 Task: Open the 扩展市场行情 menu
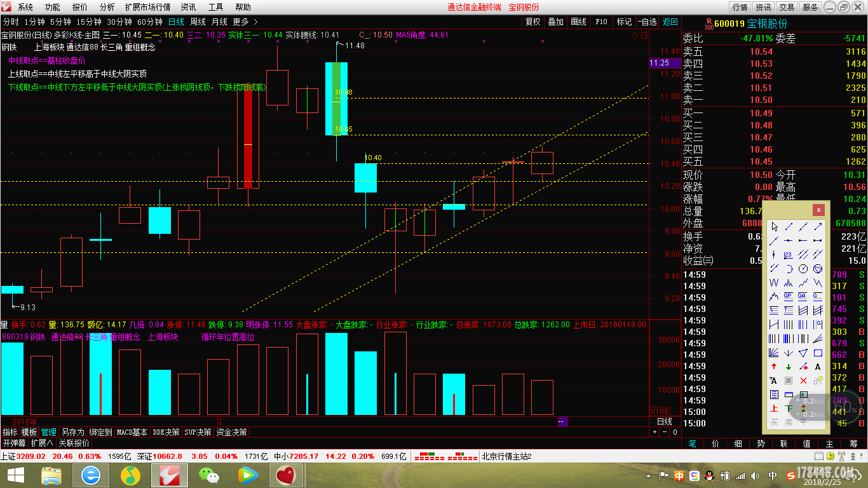[x=148, y=7]
